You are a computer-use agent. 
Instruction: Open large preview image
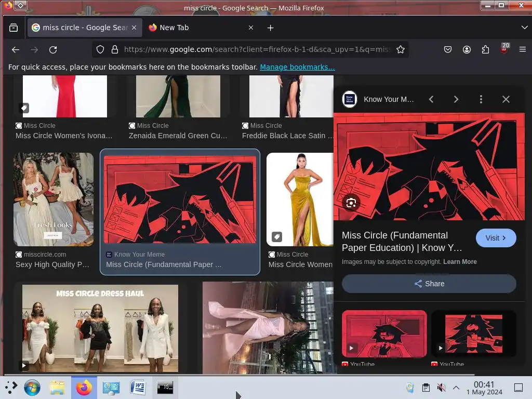pos(429,167)
